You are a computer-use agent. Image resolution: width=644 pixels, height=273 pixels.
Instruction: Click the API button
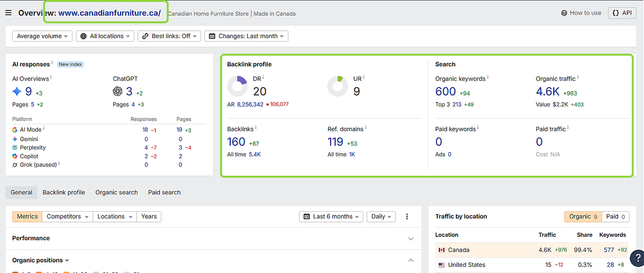[x=622, y=13]
